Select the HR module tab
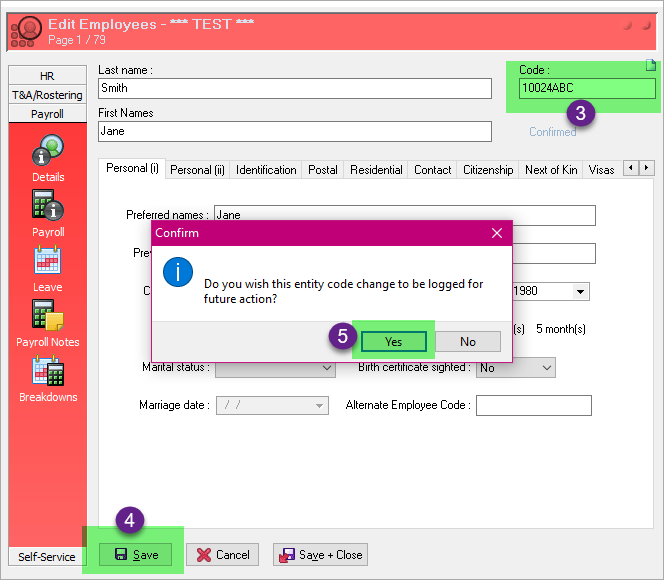664x580 pixels. click(x=47, y=76)
